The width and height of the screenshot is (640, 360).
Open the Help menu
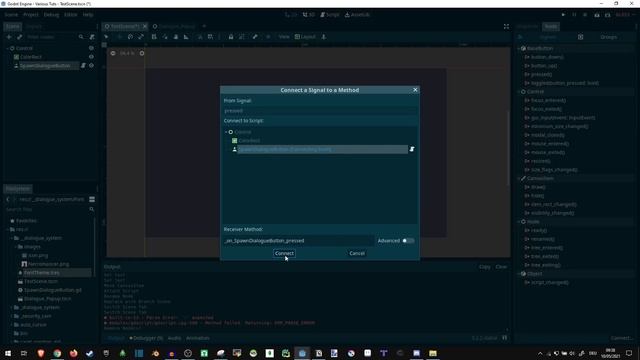click(88, 15)
